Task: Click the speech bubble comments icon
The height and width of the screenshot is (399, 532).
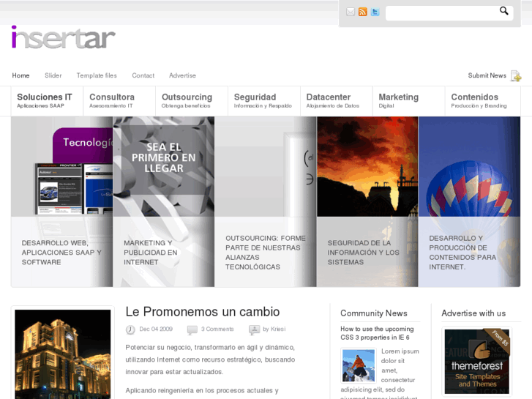Action: (192, 329)
